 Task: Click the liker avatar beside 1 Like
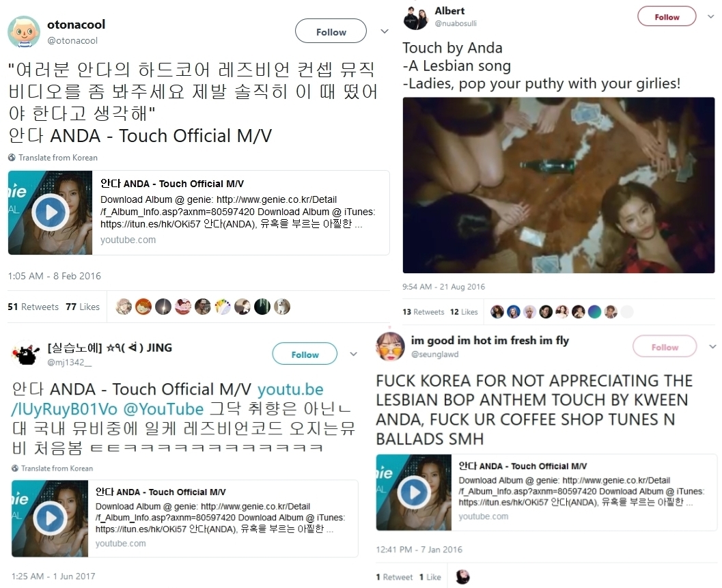coord(462,576)
